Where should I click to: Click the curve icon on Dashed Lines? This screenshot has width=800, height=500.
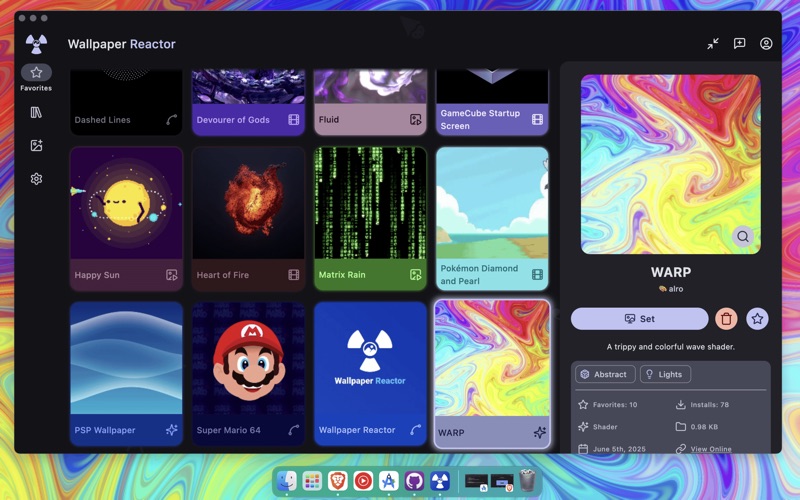click(x=171, y=120)
